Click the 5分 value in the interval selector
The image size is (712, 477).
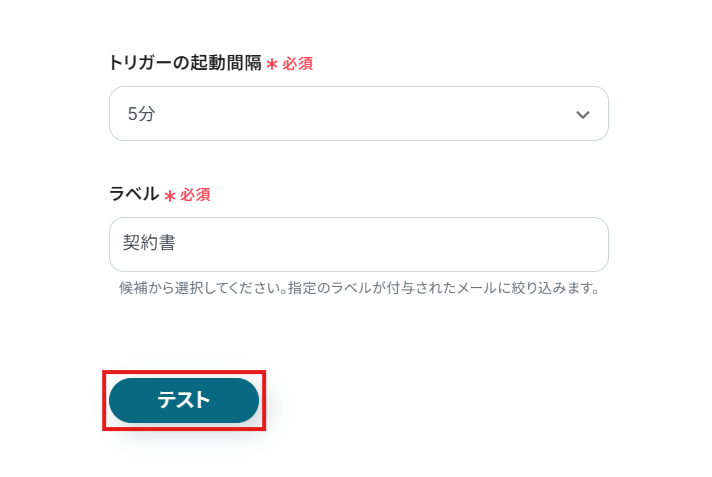[141, 114]
